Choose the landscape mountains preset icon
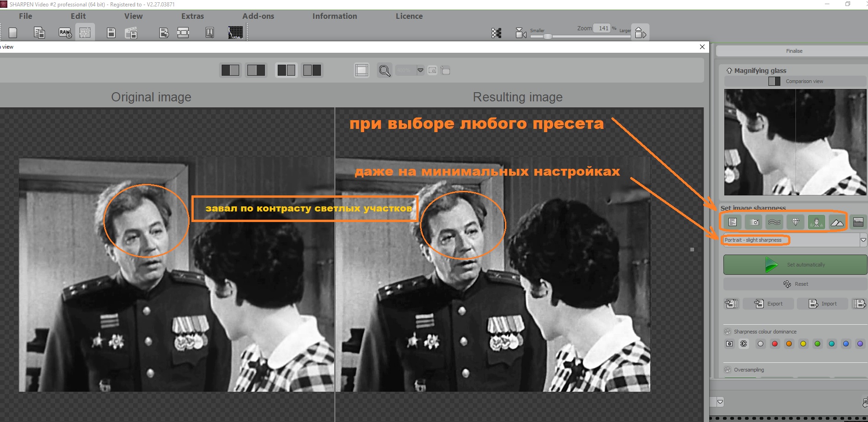This screenshot has width=868, height=422. coord(837,222)
